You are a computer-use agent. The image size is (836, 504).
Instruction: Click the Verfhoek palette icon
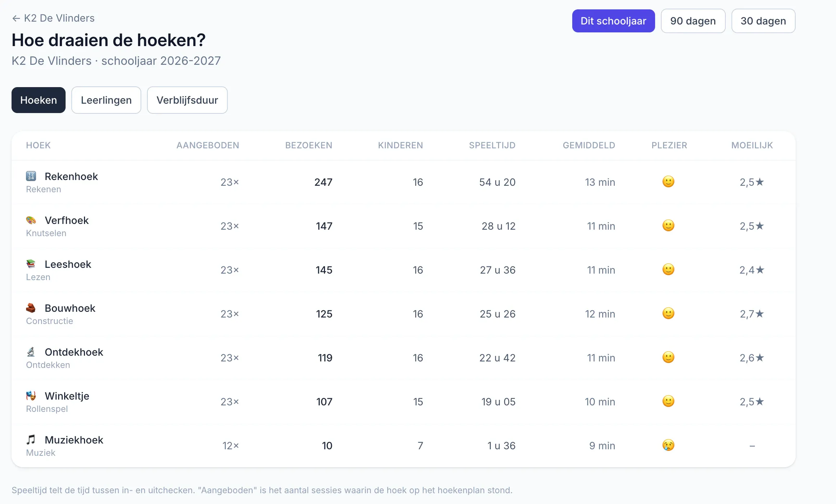[x=31, y=220]
